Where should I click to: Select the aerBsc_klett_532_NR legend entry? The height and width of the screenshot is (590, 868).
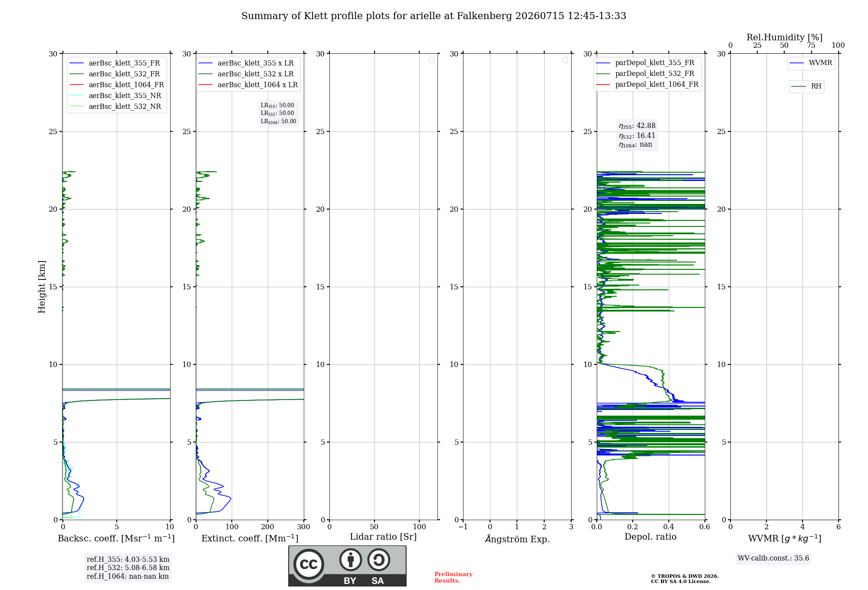pos(115,107)
